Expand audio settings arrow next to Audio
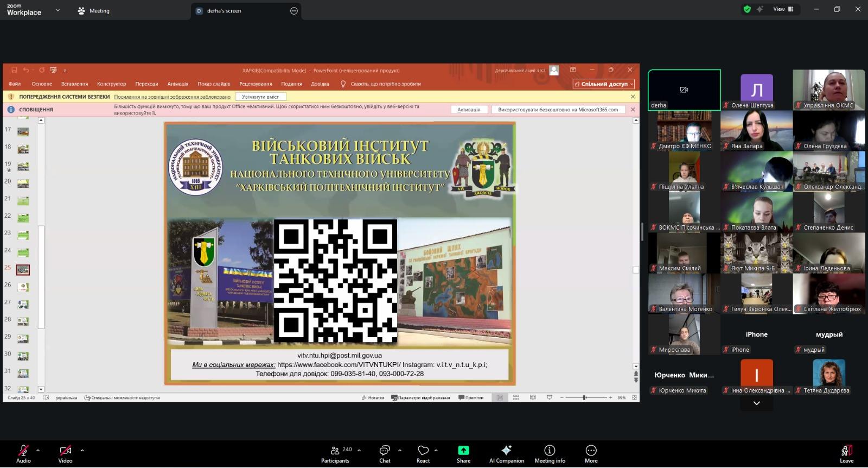 pos(38,450)
